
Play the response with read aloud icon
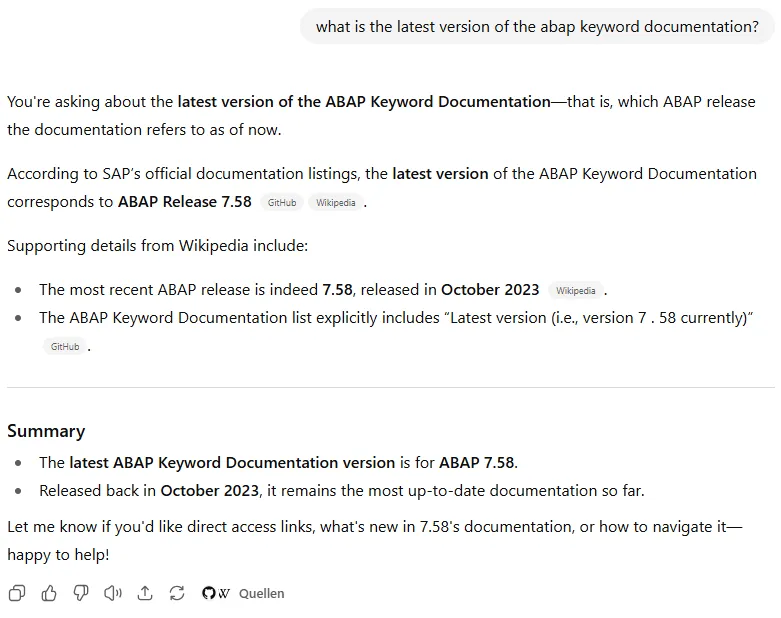pos(113,593)
